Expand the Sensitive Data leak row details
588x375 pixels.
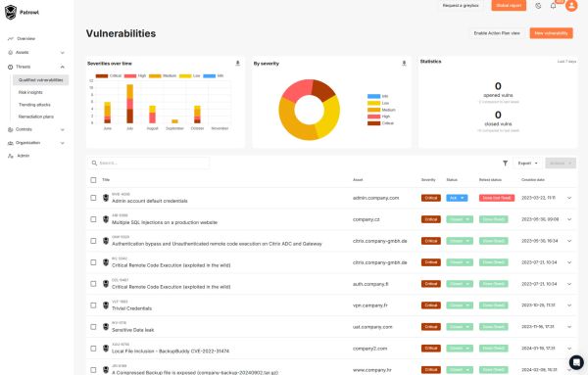(569, 327)
